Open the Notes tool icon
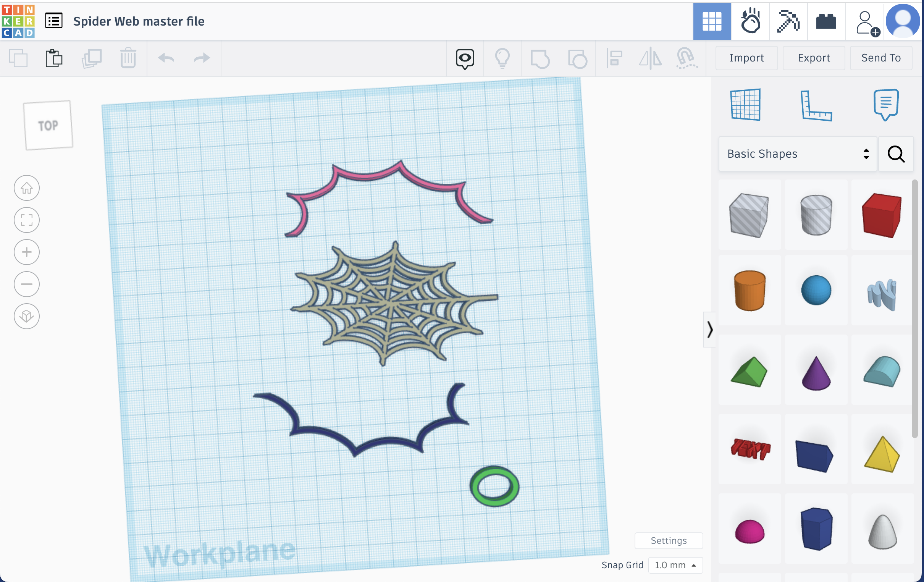This screenshot has height=582, width=924. [886, 104]
